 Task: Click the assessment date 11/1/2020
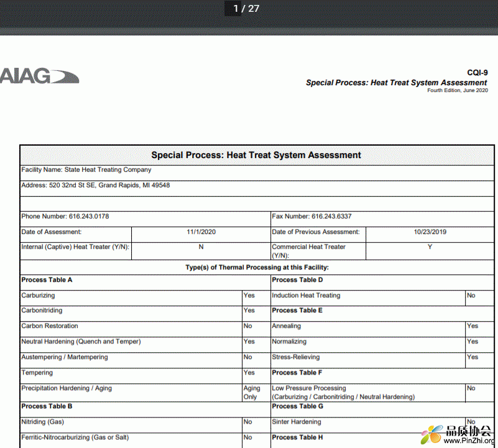[201, 232]
